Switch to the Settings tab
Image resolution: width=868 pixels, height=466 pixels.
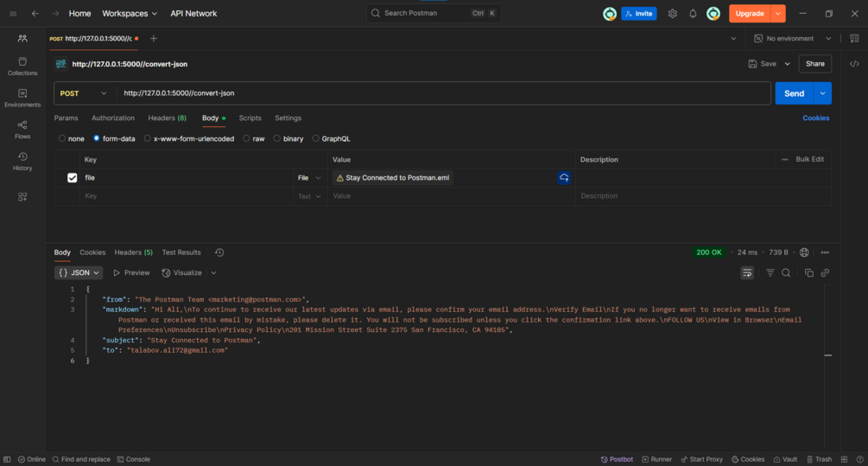click(x=288, y=118)
